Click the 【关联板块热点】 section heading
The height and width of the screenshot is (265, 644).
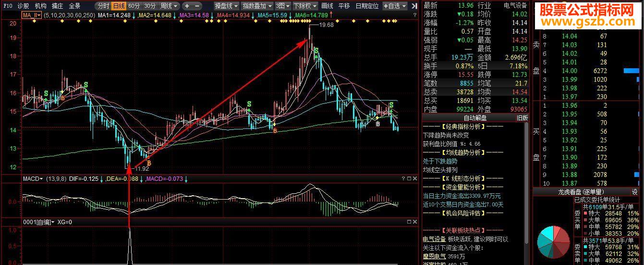pos(462,230)
